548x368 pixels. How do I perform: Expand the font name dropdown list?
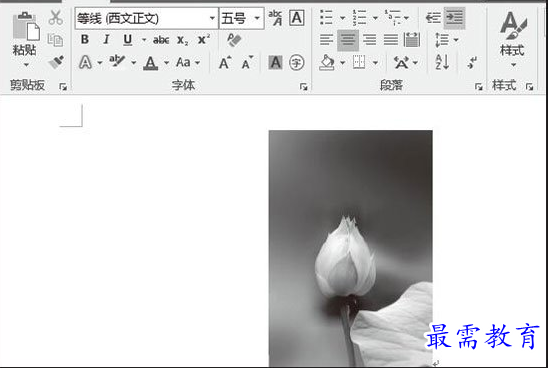(212, 18)
